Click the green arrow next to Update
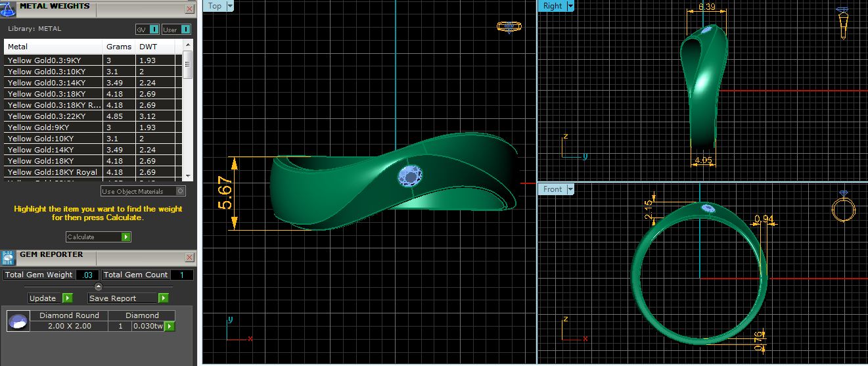The image size is (868, 366). [x=67, y=298]
